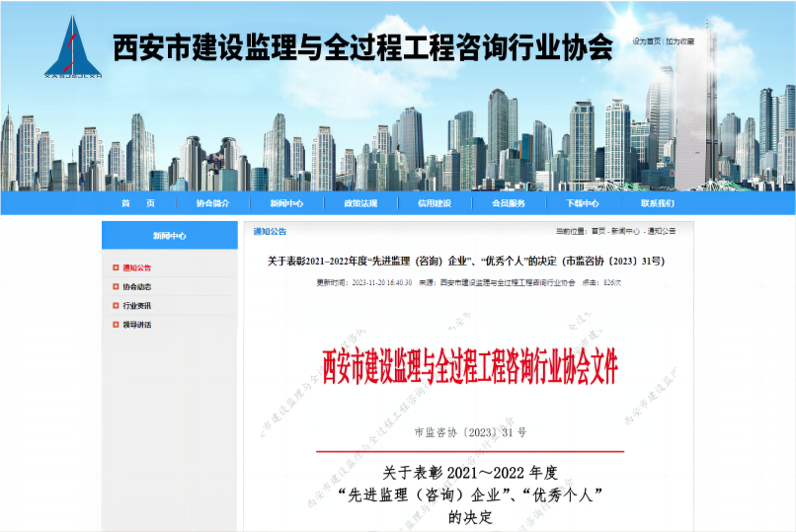Image resolution: width=796 pixels, height=532 pixels.
Task: Open 领导讲话 in the sidebar
Action: click(x=136, y=325)
